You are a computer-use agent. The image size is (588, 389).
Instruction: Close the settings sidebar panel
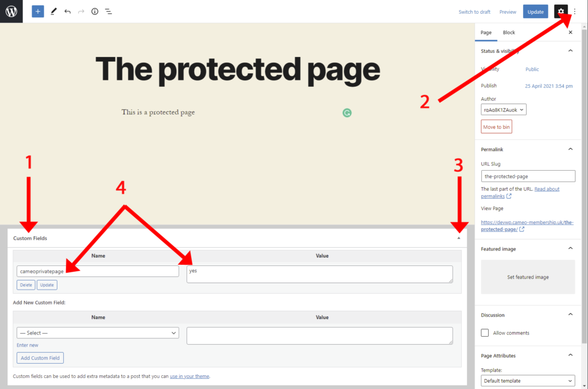570,32
